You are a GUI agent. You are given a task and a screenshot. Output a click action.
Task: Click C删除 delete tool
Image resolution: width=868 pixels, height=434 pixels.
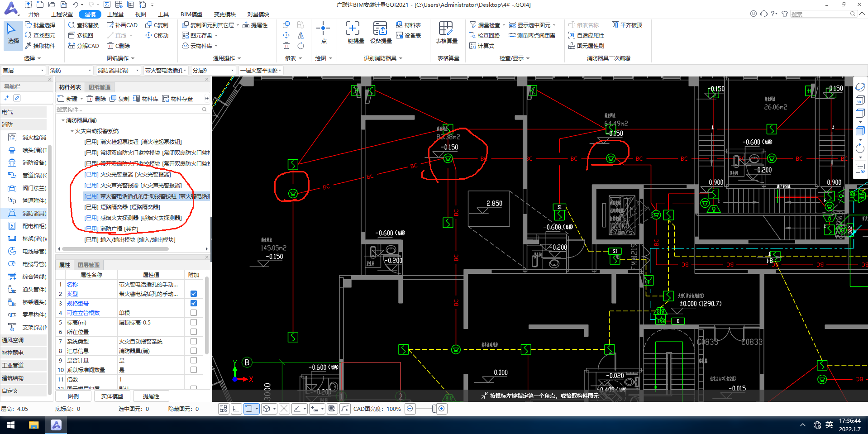[119, 46]
